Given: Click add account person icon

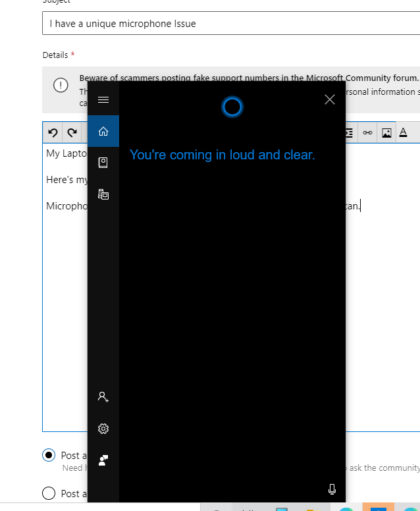Looking at the screenshot, I should [103, 397].
